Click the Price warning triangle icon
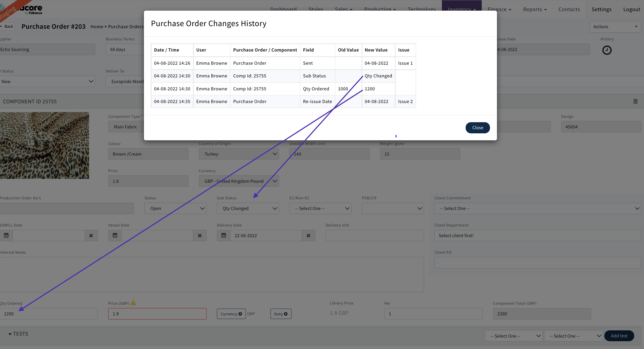644x349 pixels. (133, 302)
